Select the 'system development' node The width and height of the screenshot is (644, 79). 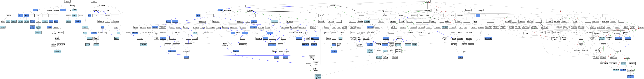tap(216, 21)
